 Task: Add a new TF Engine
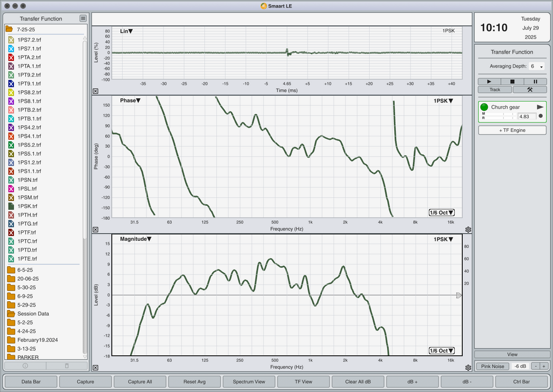[x=512, y=130]
